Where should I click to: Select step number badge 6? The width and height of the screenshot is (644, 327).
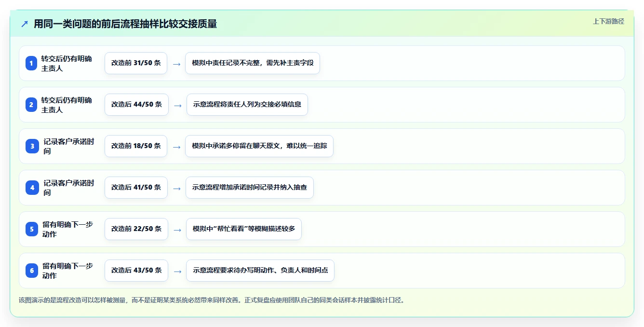pyautogui.click(x=32, y=271)
